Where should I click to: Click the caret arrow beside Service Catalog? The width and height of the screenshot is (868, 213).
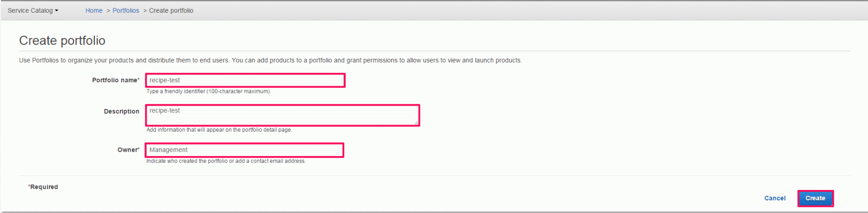pos(56,10)
